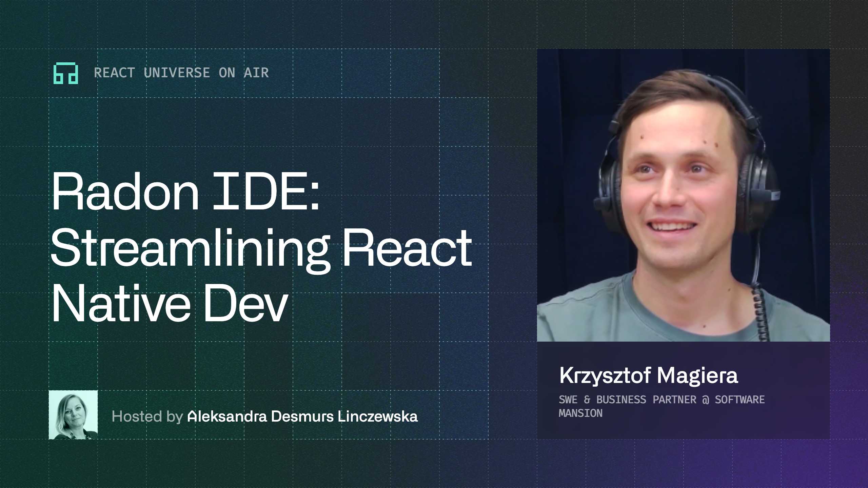This screenshot has height=488, width=868.
Task: Open the guest's large photo
Action: pyautogui.click(x=683, y=195)
